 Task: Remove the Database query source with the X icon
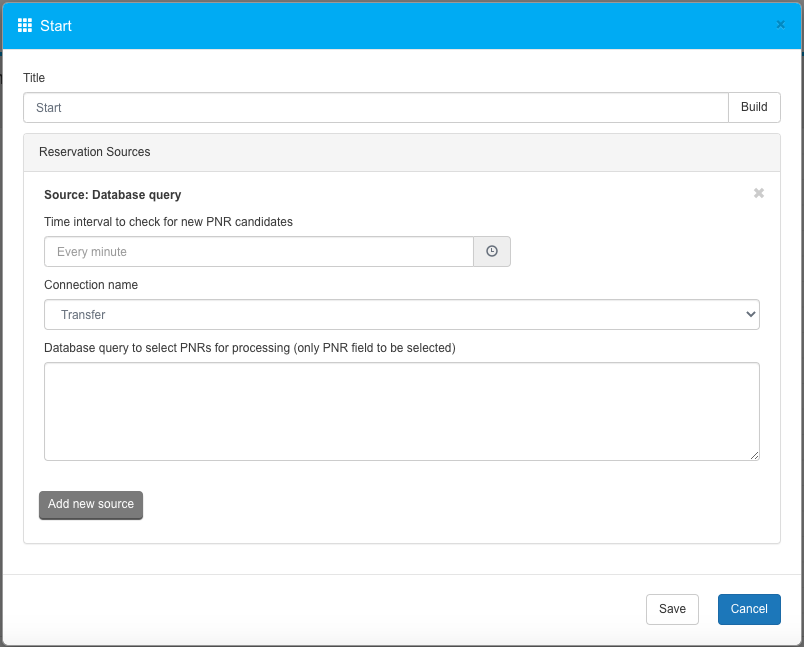coord(759,193)
